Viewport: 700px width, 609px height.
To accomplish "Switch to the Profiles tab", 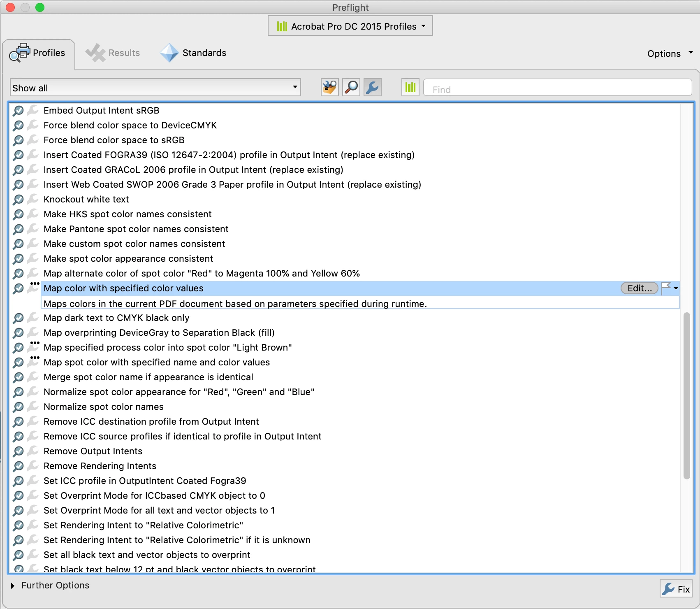I will (x=38, y=53).
